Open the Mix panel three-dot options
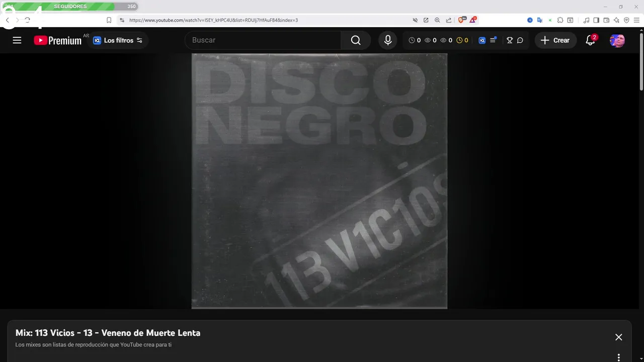The height and width of the screenshot is (362, 644). 619,357
